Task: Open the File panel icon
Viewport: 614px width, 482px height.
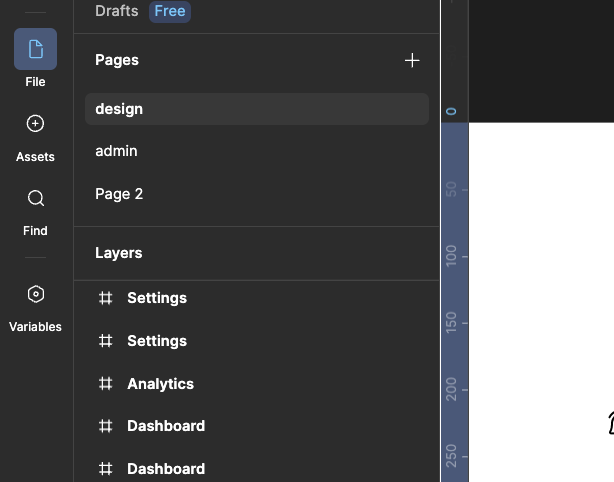Action: 35,49
